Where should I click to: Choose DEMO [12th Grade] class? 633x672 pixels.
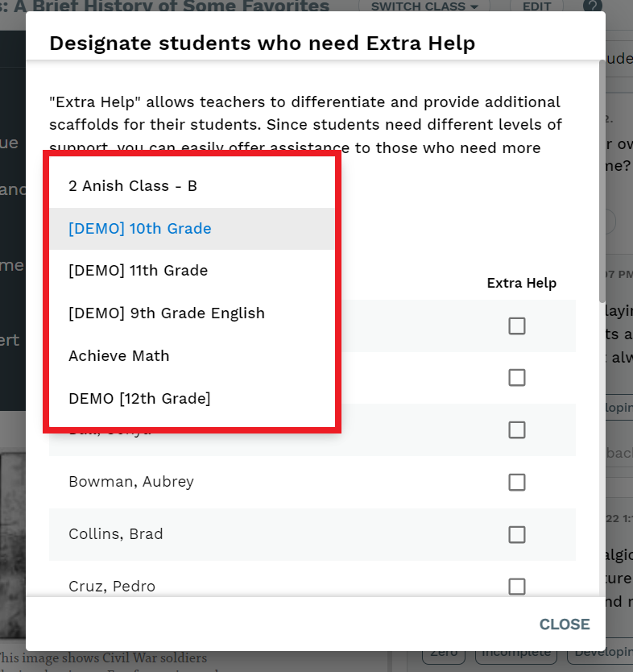tap(192, 399)
